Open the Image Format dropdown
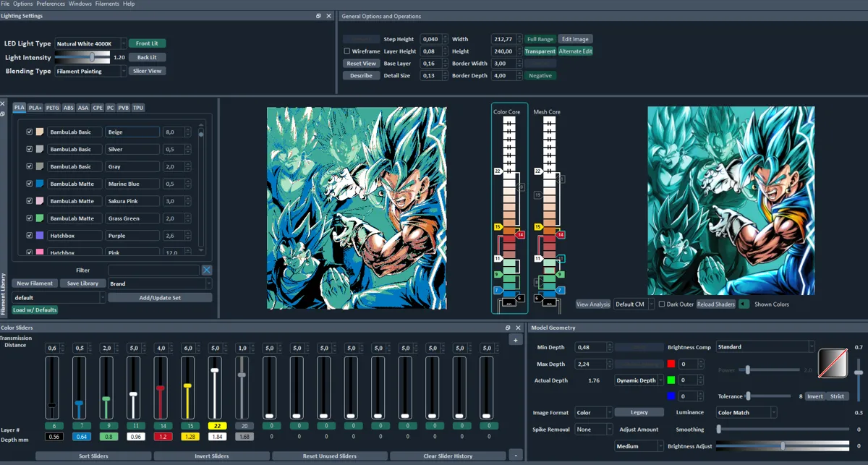The image size is (868, 465). tap(594, 412)
